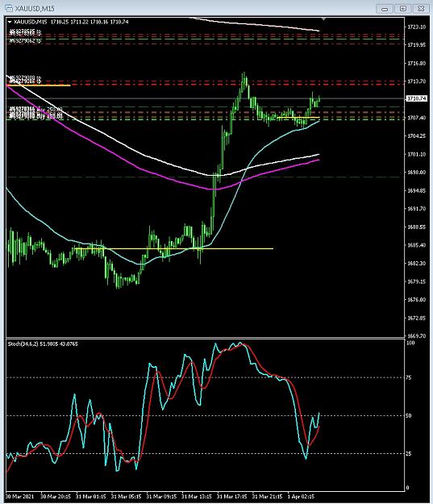Click the chart icon in the title bar
The height and width of the screenshot is (504, 433).
click(x=9, y=8)
